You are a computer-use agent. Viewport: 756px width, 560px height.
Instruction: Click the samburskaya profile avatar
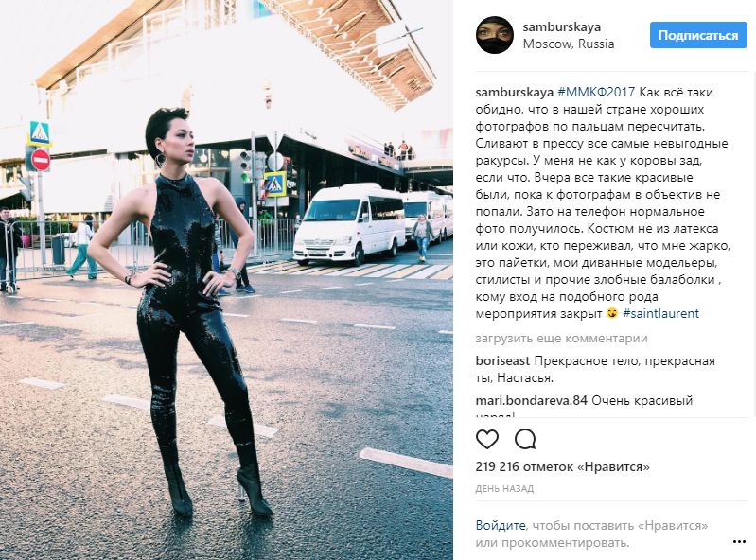pyautogui.click(x=495, y=35)
